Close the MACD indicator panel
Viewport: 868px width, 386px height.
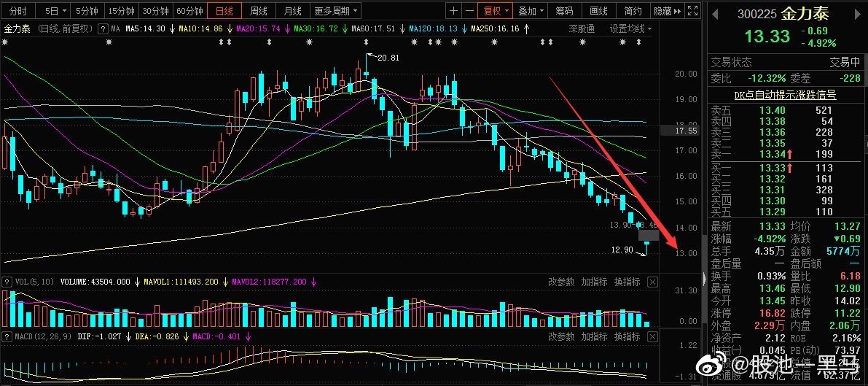(x=652, y=336)
